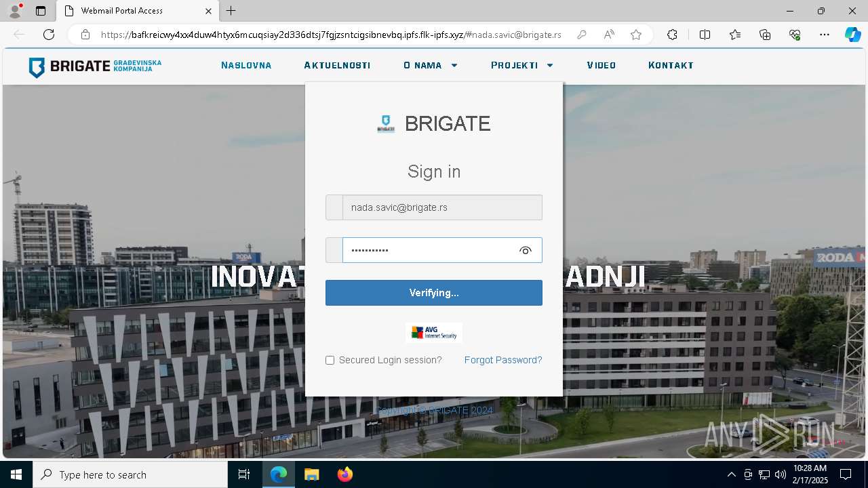This screenshot has height=488, width=868.
Task: Open Settings and more ellipsis menu
Action: [825, 35]
